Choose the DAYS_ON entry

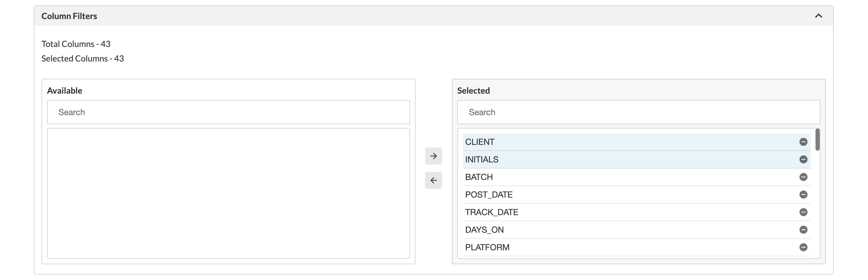[484, 230]
